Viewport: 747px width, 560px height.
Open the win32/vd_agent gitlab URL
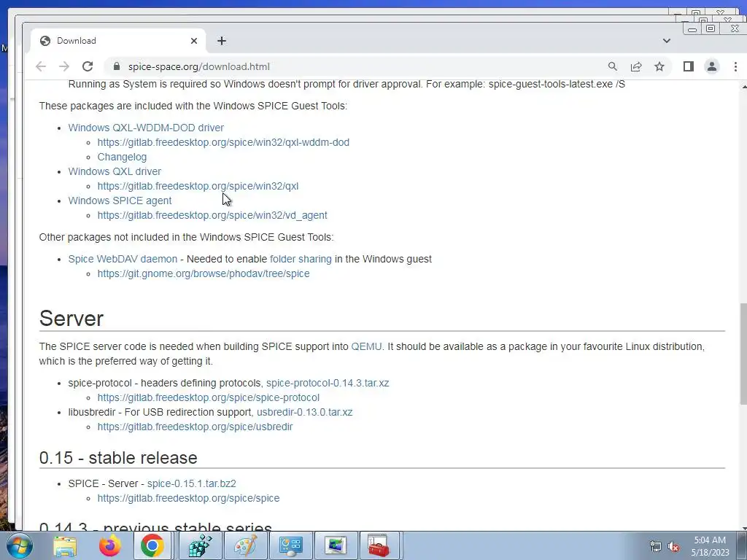click(212, 215)
